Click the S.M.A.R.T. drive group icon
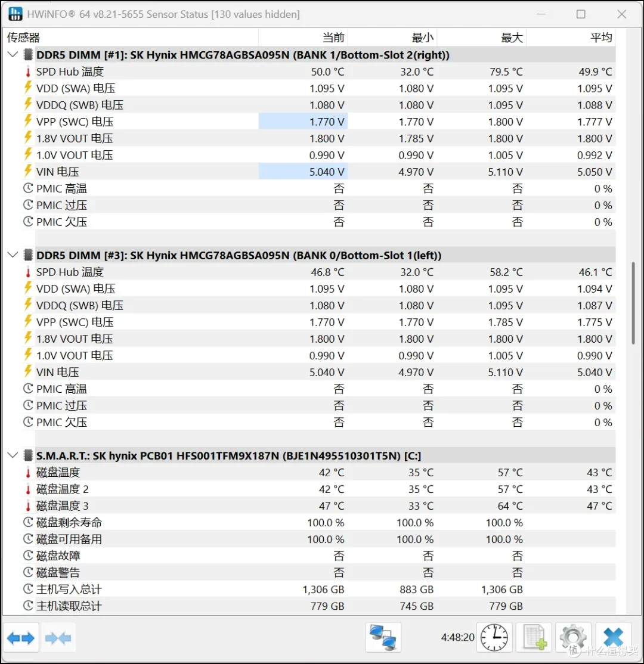 pyautogui.click(x=28, y=455)
